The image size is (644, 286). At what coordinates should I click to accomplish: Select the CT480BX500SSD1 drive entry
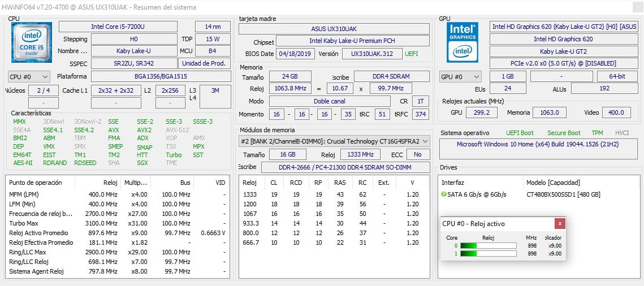click(563, 194)
